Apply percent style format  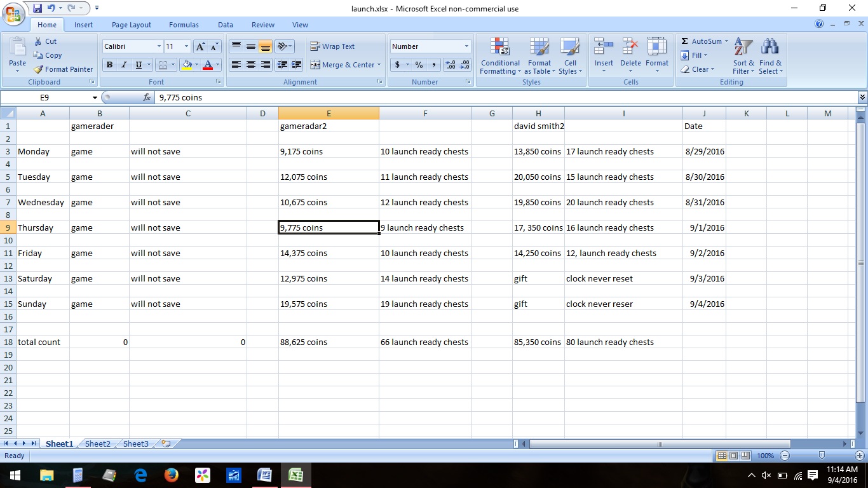(419, 65)
